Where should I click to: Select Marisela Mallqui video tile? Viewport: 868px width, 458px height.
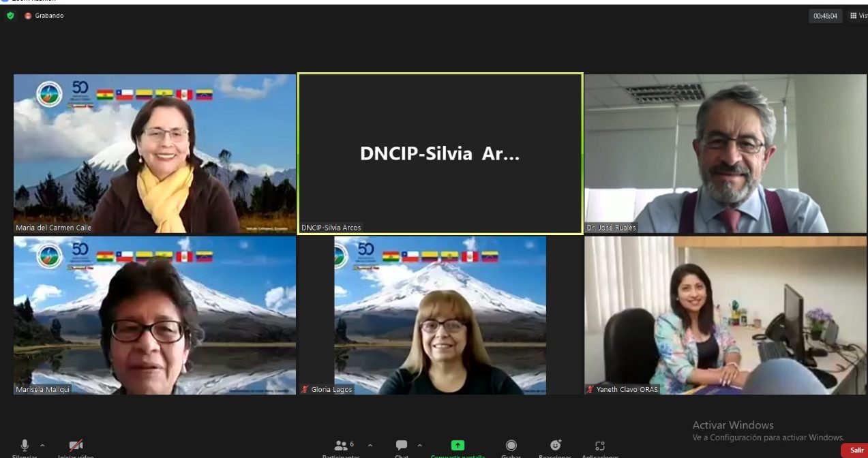coord(155,316)
